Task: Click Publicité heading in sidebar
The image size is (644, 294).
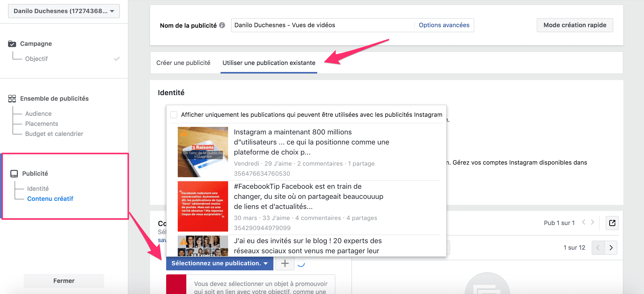Action: (x=35, y=174)
